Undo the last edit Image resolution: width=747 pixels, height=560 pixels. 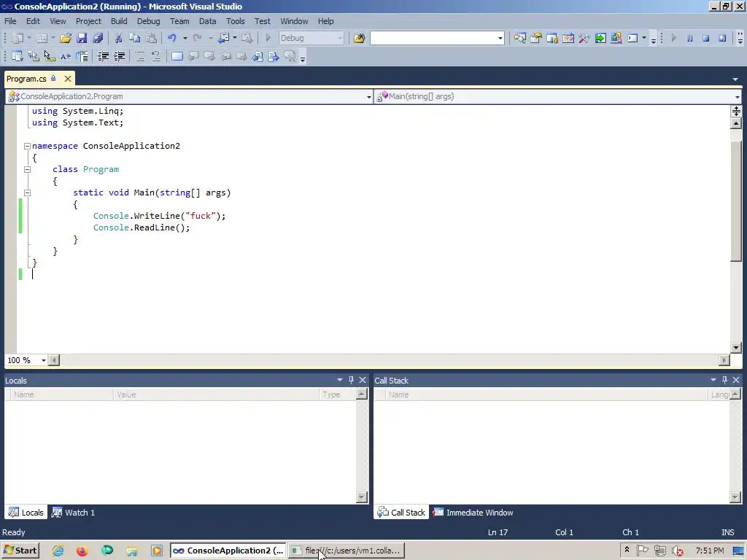(x=171, y=38)
